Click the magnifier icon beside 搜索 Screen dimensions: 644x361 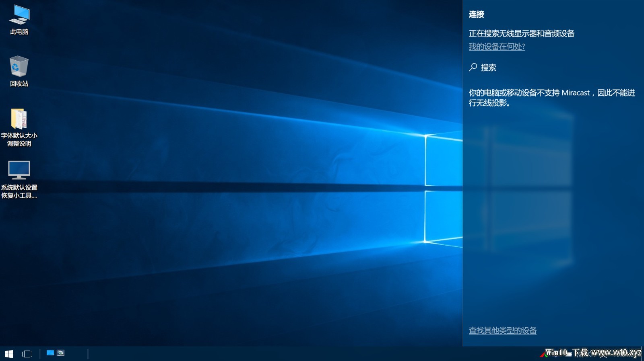tap(473, 67)
